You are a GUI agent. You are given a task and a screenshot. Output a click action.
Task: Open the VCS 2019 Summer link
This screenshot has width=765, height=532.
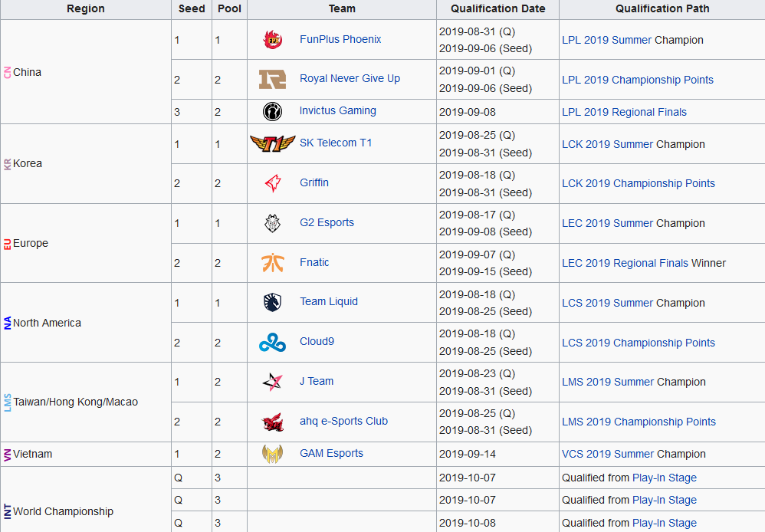607,454
